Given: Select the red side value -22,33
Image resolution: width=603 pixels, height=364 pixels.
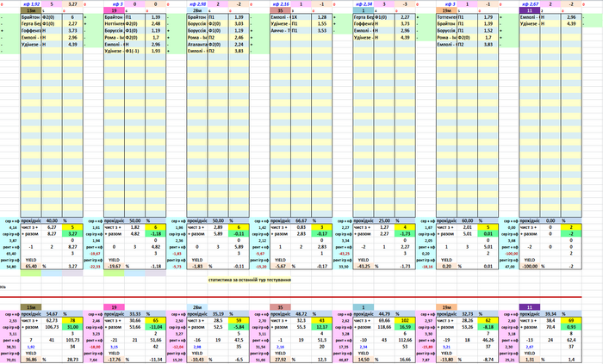Looking at the screenshot, I should 94,267.
